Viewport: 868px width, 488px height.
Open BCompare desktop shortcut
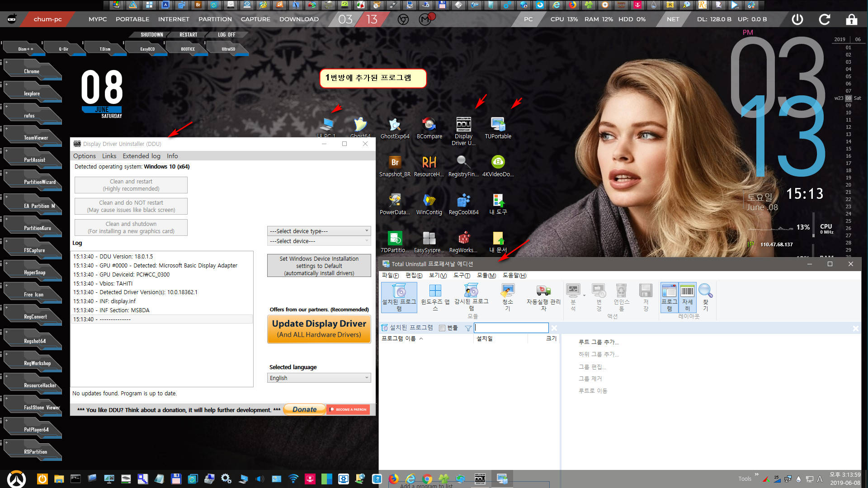(429, 128)
